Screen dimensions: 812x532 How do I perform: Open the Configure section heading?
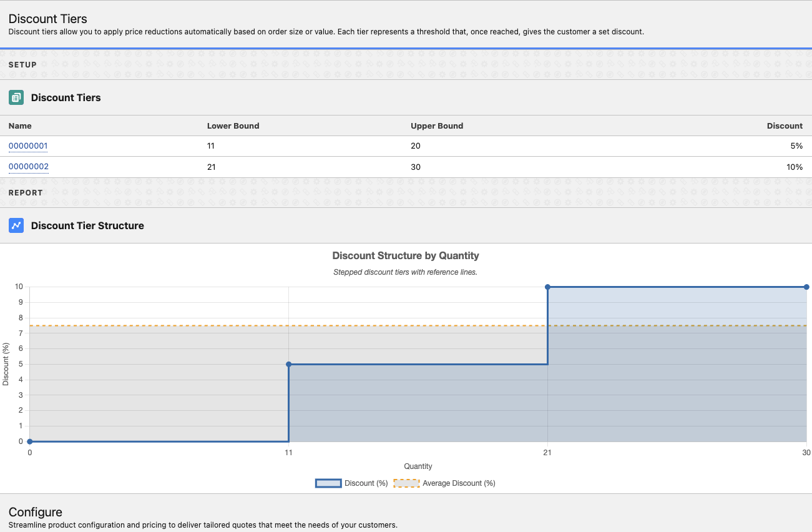[36, 512]
